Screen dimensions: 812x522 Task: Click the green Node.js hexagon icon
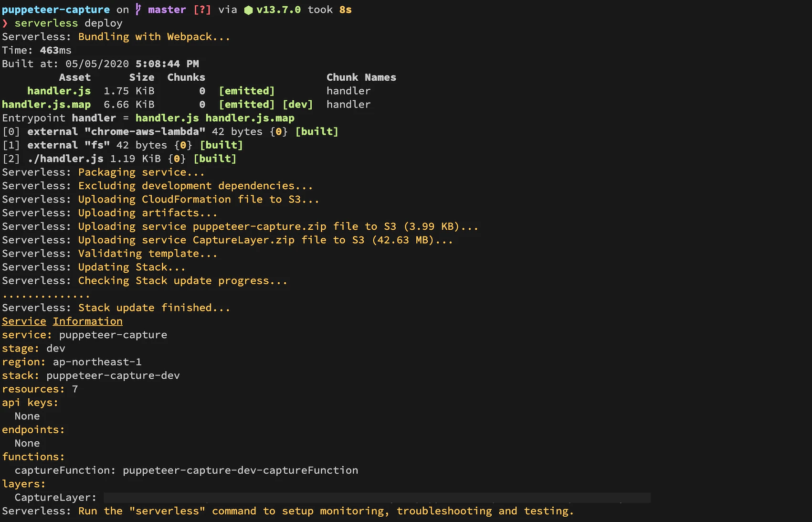248,10
